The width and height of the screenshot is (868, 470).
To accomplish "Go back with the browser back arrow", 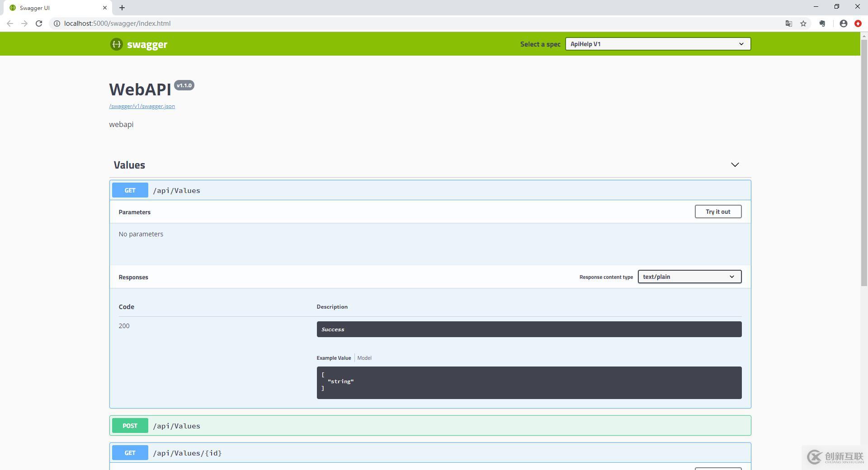I will point(10,23).
